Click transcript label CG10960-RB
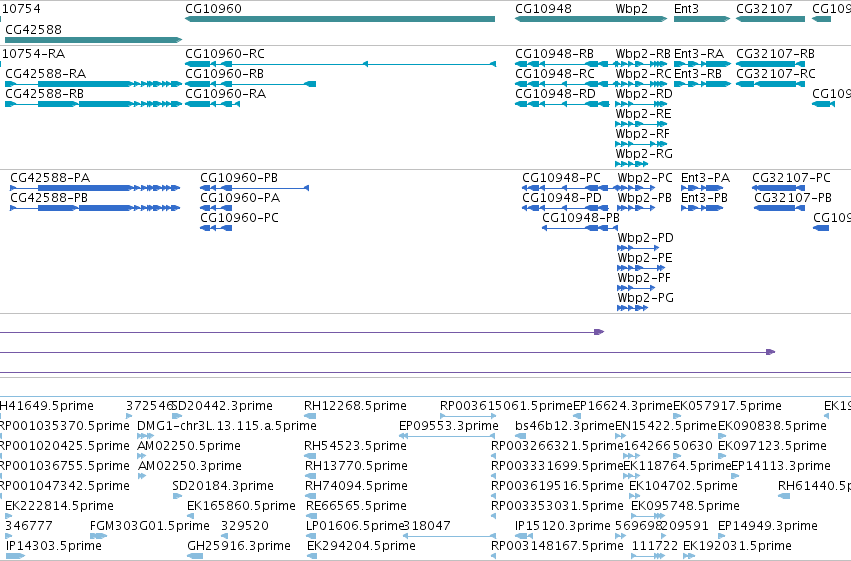The image size is (851, 561). coord(224,74)
